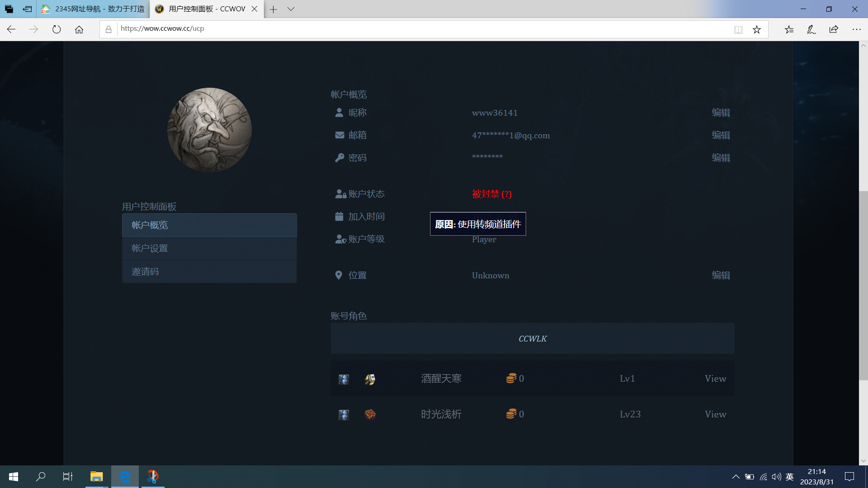The image size is (868, 488).
Task: Click the favorites star in the address bar
Action: (x=757, y=29)
